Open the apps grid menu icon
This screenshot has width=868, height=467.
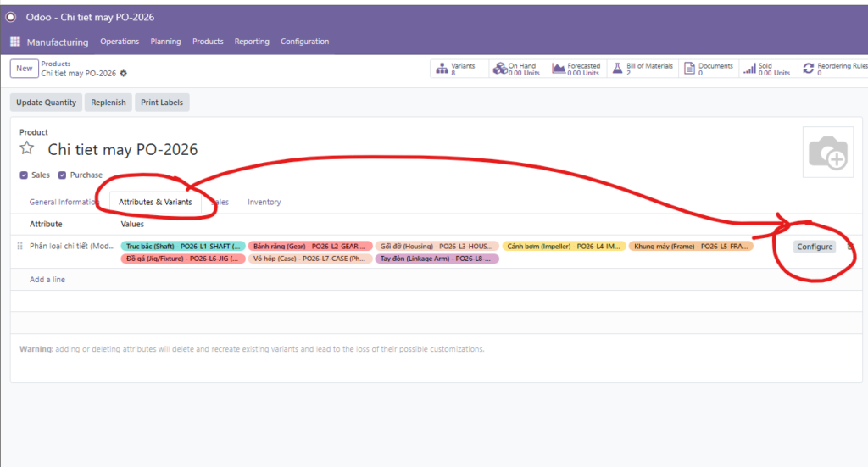[15, 42]
